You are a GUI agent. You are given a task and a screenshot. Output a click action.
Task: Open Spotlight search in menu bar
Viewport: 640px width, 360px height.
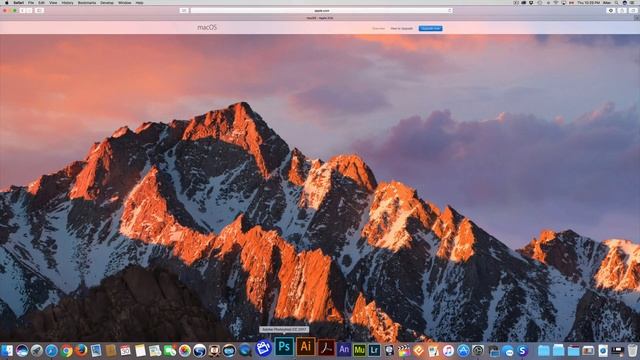pos(617,2)
